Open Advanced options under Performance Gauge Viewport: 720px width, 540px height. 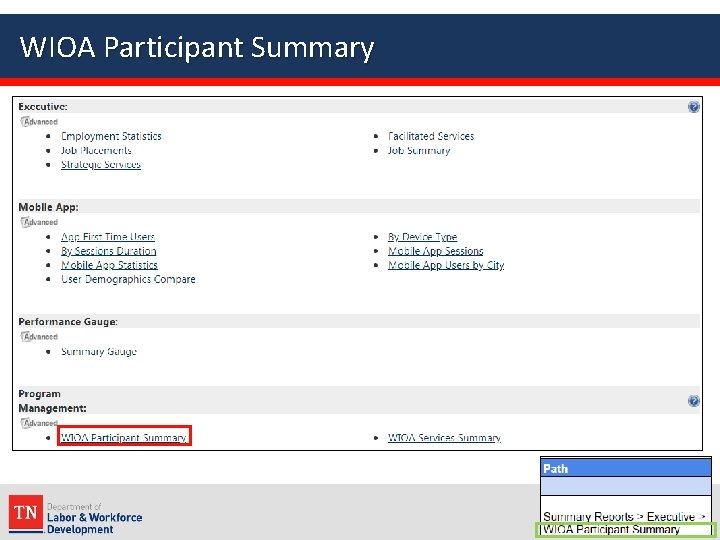(39, 337)
